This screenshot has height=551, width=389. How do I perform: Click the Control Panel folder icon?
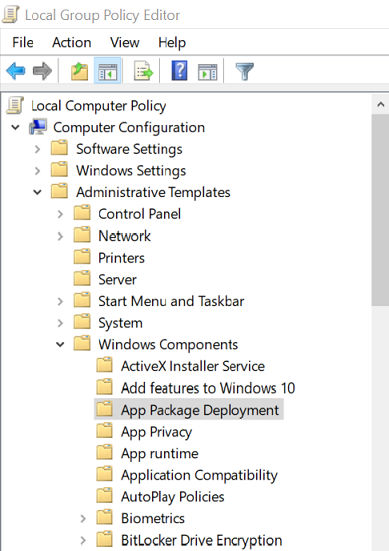point(82,213)
